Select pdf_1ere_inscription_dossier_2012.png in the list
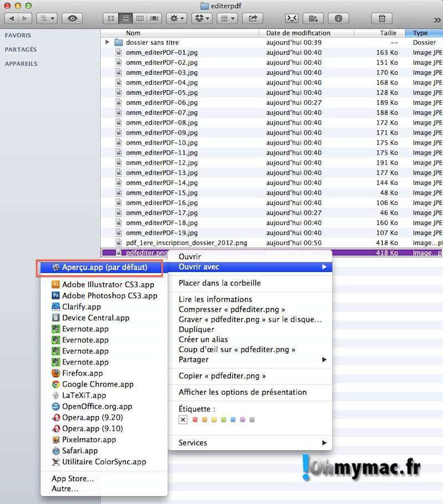The width and height of the screenshot is (443, 504). (272, 243)
